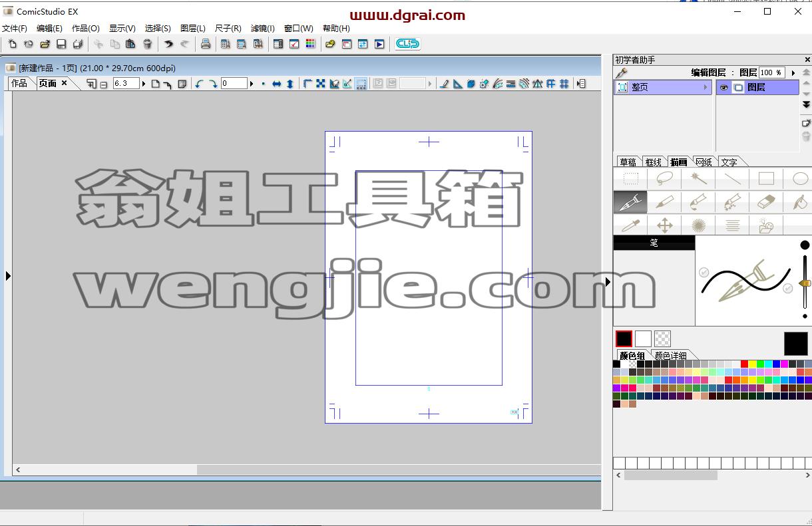
Task: Click the CLIP logo button
Action: click(407, 44)
